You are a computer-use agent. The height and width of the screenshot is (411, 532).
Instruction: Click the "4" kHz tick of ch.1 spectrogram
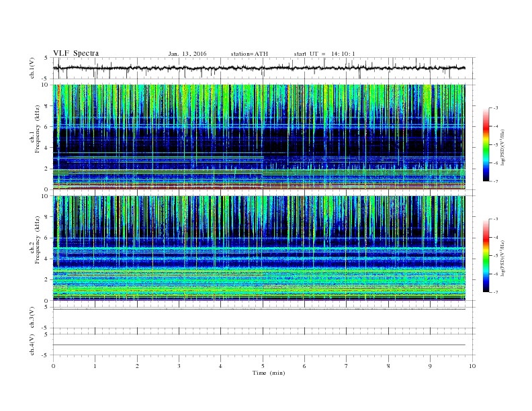point(46,148)
